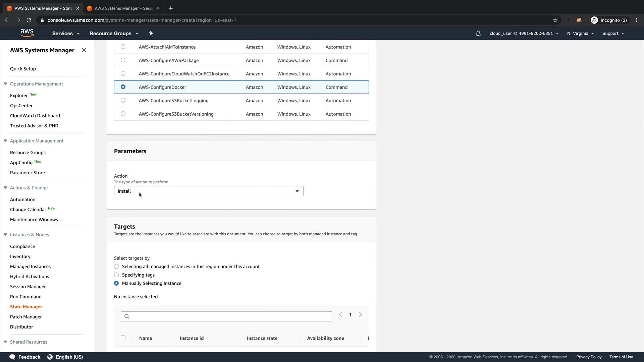The image size is (644, 362).
Task: Close the Systems Manager sidebar
Action: 84,50
